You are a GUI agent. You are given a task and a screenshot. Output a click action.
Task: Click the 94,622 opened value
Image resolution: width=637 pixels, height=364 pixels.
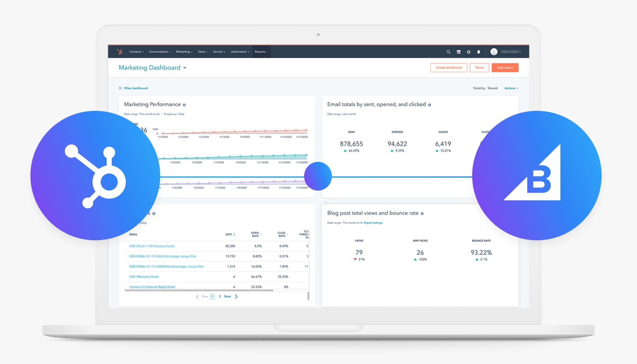(x=397, y=144)
